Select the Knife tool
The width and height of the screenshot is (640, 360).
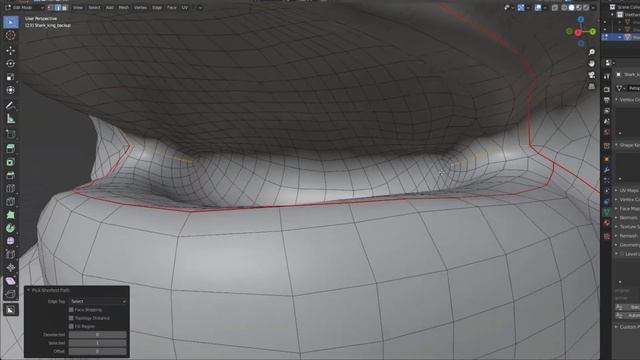click(11, 202)
